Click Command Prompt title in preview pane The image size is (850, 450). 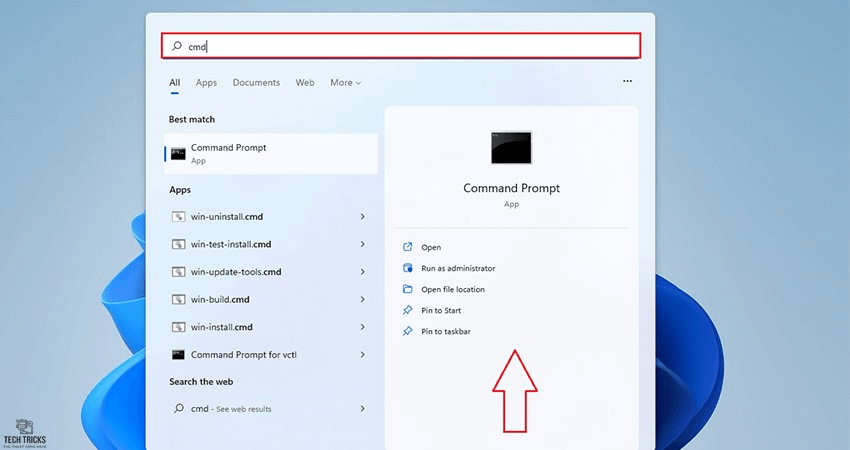[x=511, y=188]
